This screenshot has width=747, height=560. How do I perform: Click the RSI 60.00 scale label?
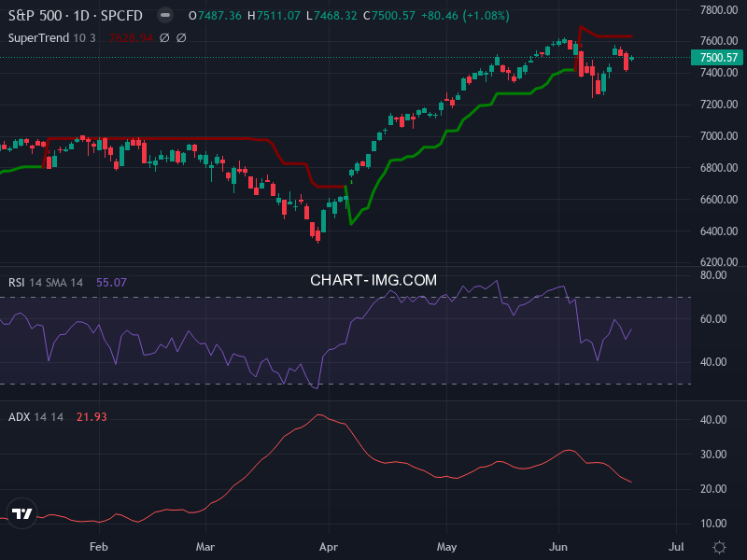[x=713, y=319]
